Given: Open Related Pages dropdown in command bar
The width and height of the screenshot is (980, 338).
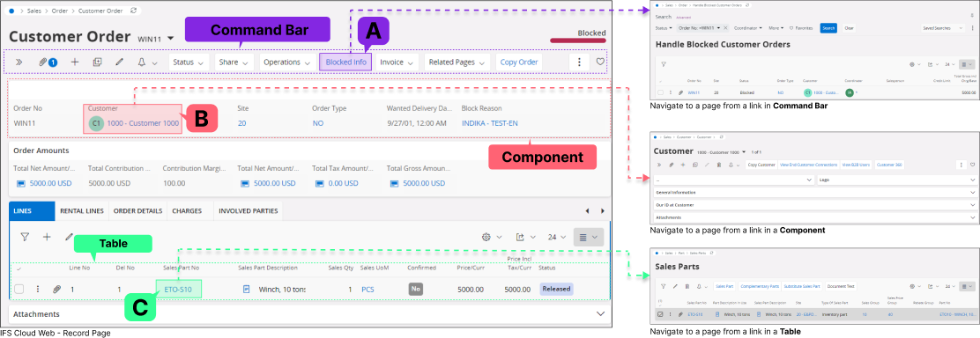Looking at the screenshot, I should (457, 62).
